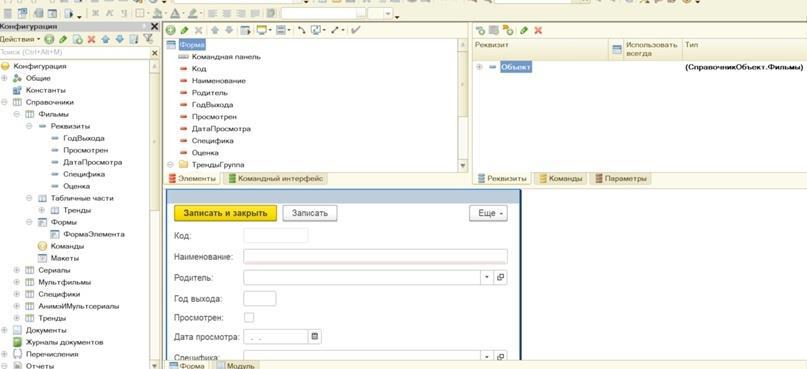Close the Конфигурация panel
The width and height of the screenshot is (807, 369).
click(x=154, y=26)
